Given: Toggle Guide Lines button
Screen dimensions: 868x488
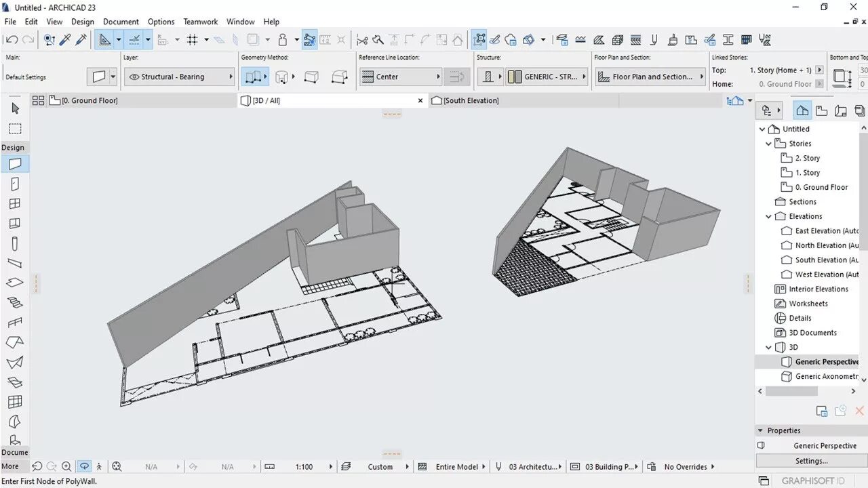Looking at the screenshot, I should 104,40.
